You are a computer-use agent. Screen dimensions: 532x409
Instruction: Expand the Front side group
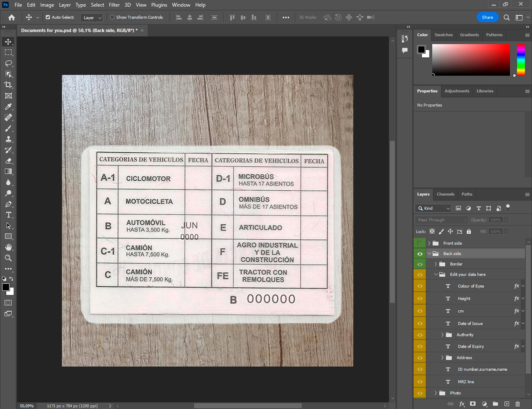(429, 243)
